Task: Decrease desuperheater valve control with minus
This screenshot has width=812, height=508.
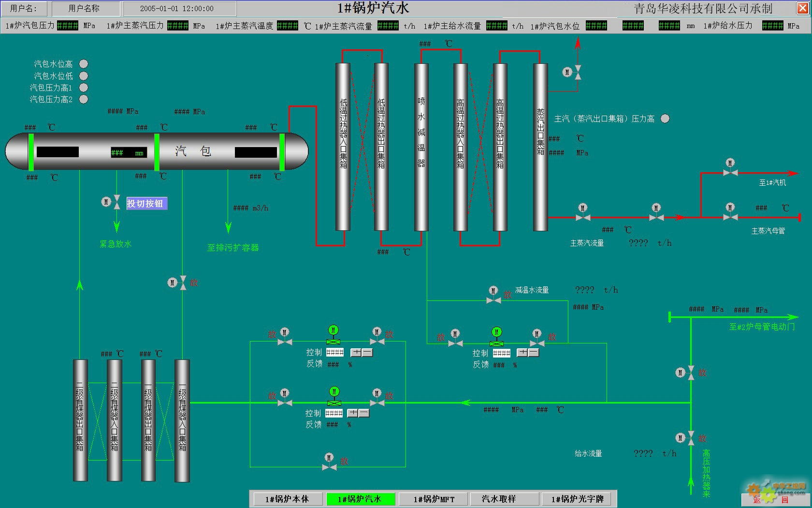Action: click(x=534, y=353)
